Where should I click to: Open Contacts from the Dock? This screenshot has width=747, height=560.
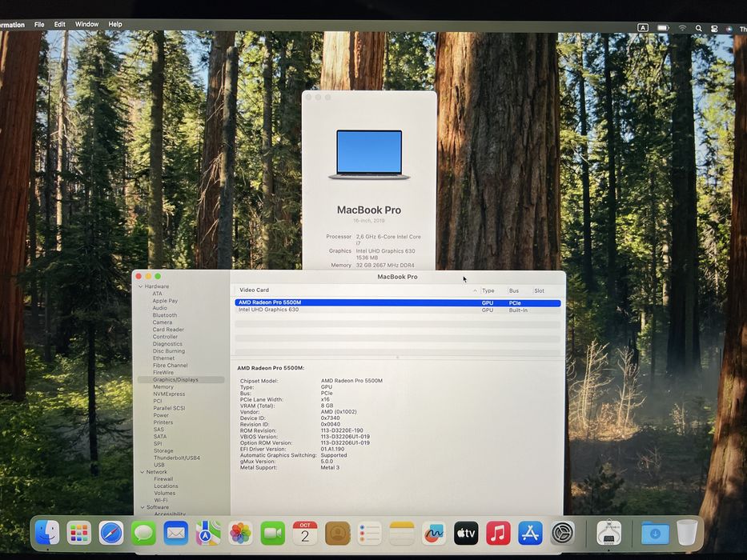pyautogui.click(x=337, y=533)
